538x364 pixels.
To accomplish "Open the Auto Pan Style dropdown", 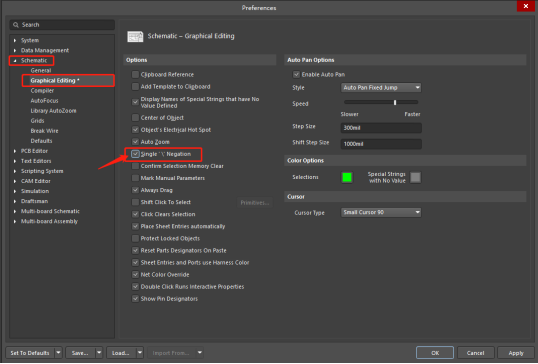I will tap(381, 87).
